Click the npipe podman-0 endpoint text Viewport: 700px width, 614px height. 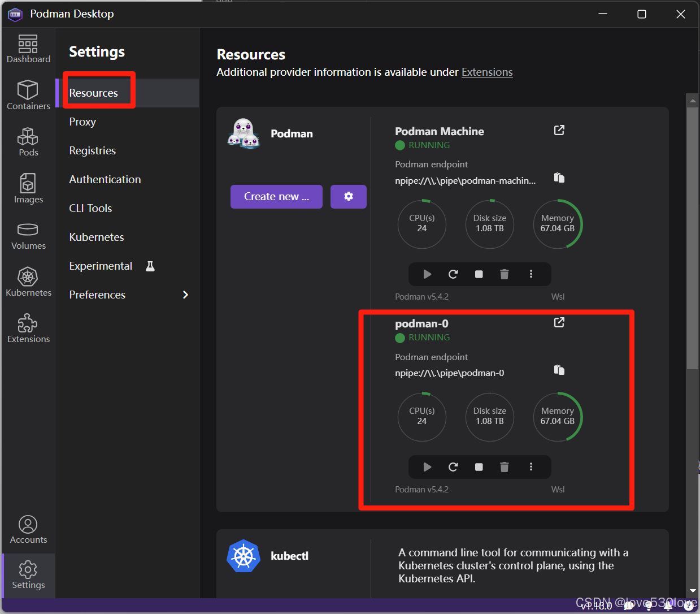pos(450,373)
